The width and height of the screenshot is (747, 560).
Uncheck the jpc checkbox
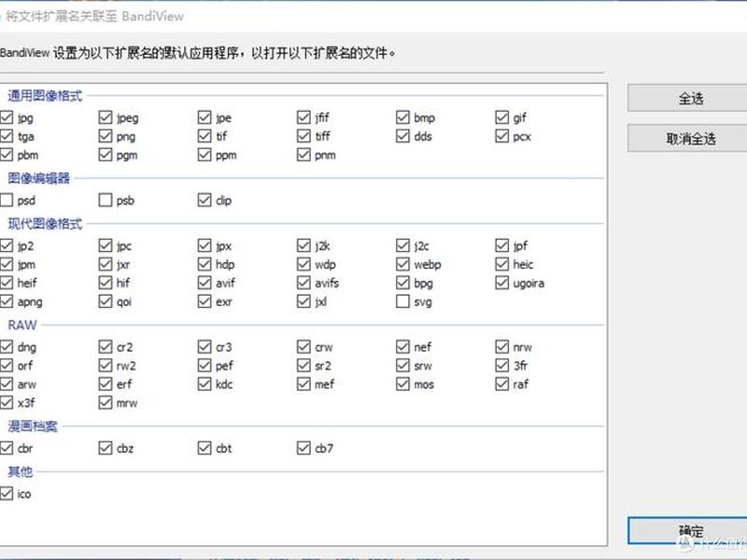coord(106,245)
